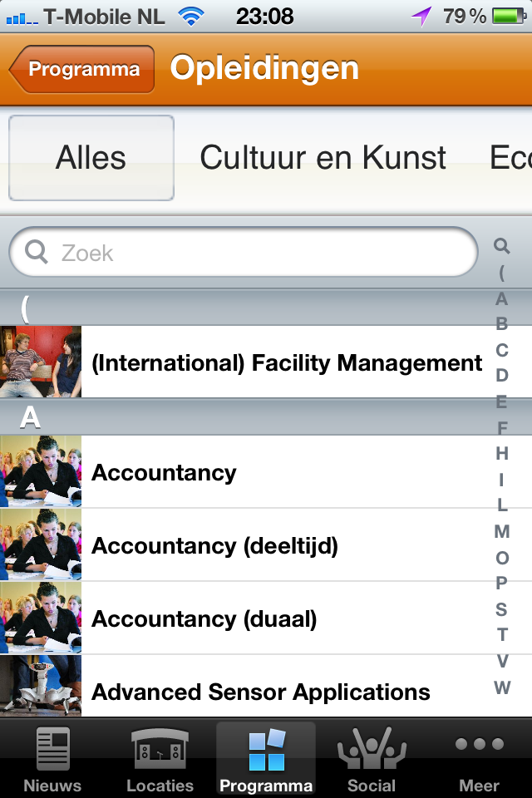Tap the magnifier icon in search field

pos(37,252)
